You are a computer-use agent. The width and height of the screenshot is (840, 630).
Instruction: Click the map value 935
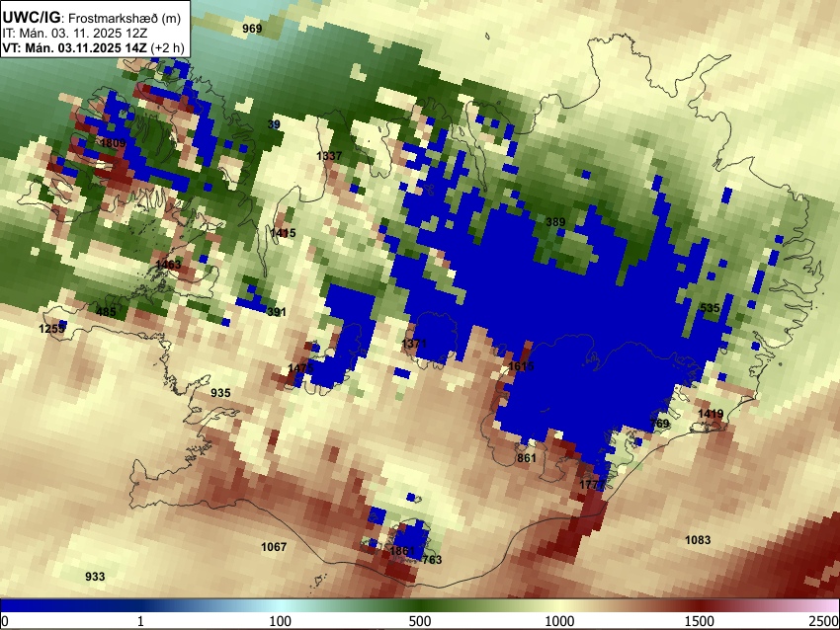[220, 393]
